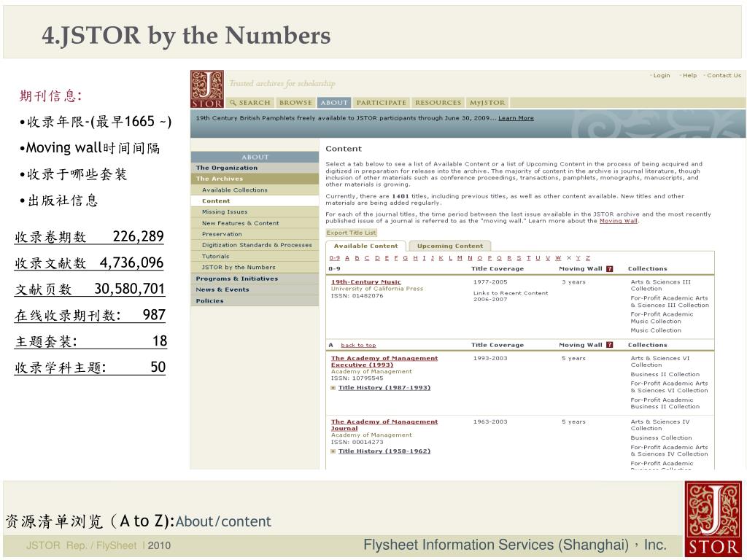This screenshot has width=747, height=560.
Task: Open the Moving Wall text link
Action: point(618,221)
